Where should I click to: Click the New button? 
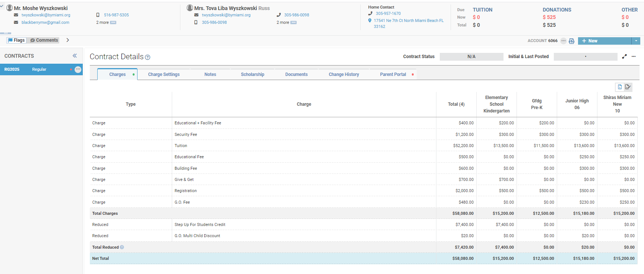[x=605, y=41]
